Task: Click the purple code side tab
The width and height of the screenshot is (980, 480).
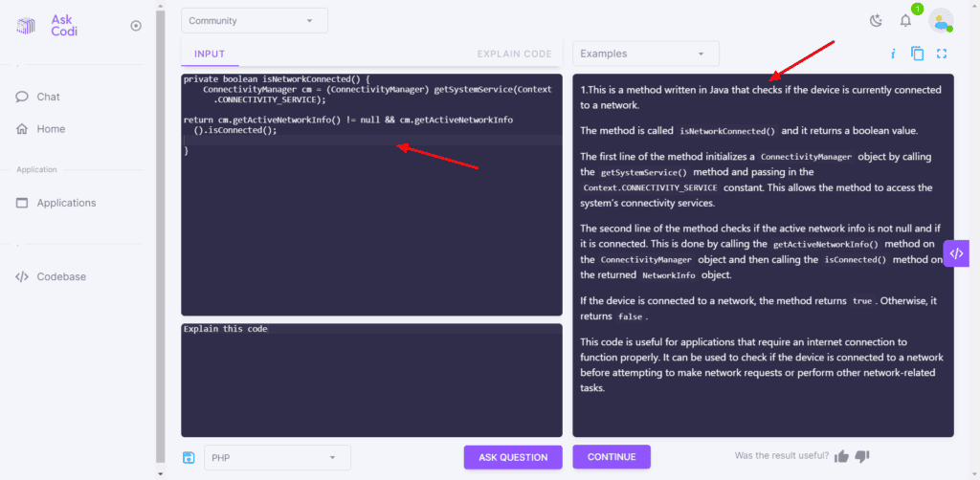Action: coord(956,253)
